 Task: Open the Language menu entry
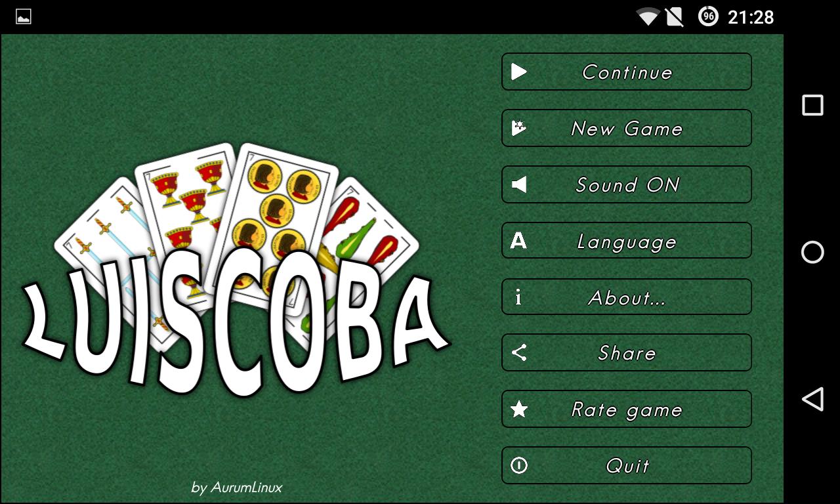coord(627,241)
